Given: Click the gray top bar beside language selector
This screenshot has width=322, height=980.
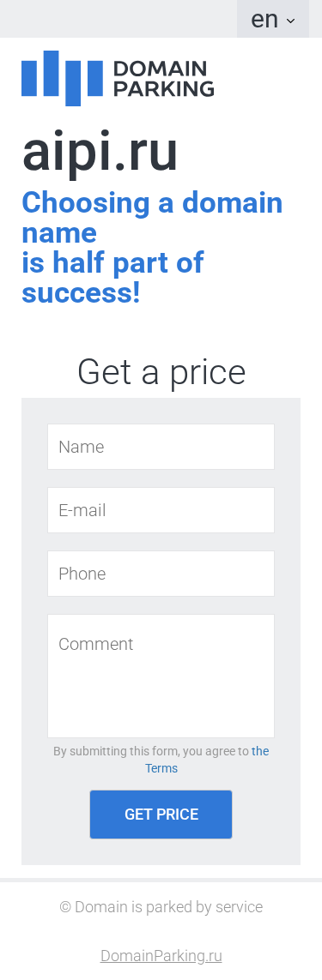Looking at the screenshot, I should pyautogui.click(x=118, y=19).
